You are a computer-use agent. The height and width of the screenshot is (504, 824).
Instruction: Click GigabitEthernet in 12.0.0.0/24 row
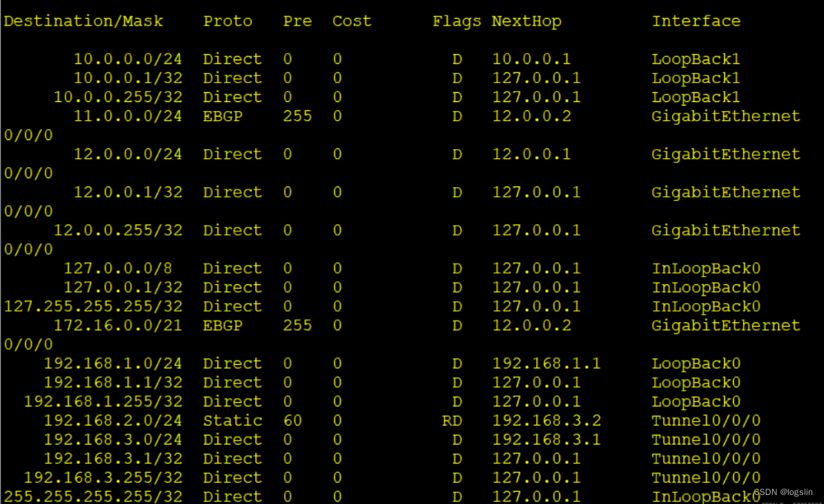point(726,155)
